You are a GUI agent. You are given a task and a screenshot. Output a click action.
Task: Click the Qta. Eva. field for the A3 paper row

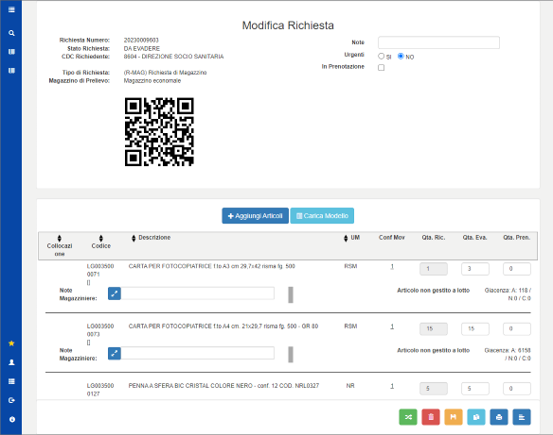475,269
